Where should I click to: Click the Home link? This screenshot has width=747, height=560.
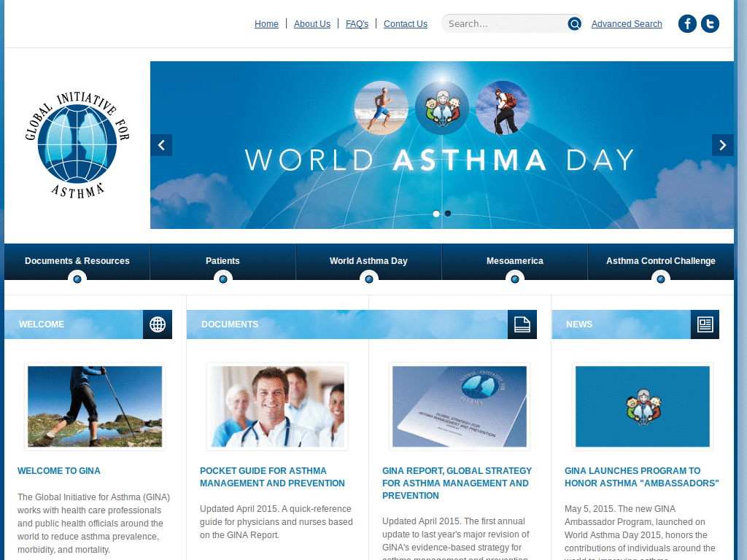(x=266, y=24)
